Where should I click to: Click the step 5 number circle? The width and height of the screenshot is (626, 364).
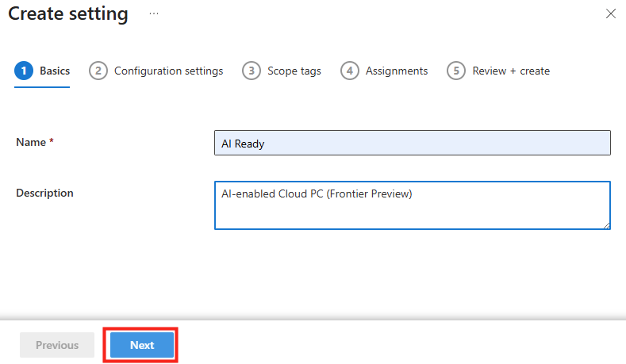(456, 71)
